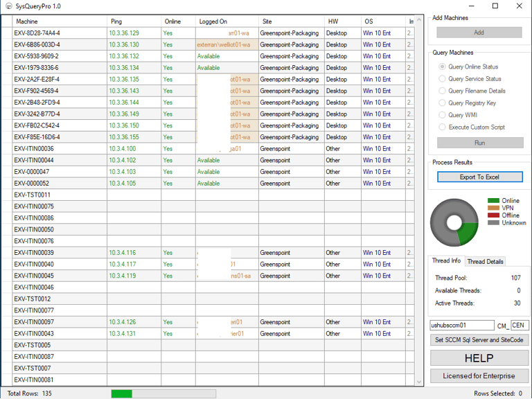Click the SysQueryPro app icon in title bar

[8, 6]
